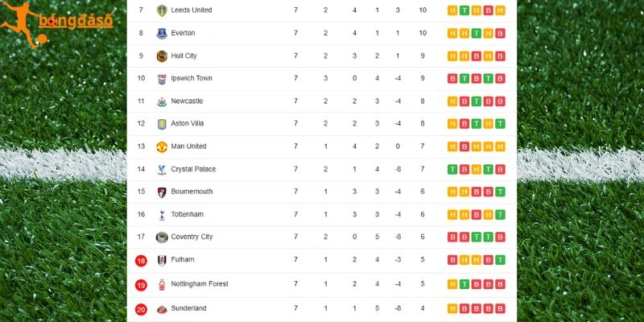Click the Hull City tiger crest
The width and height of the screenshot is (644, 322).
coord(162,56)
